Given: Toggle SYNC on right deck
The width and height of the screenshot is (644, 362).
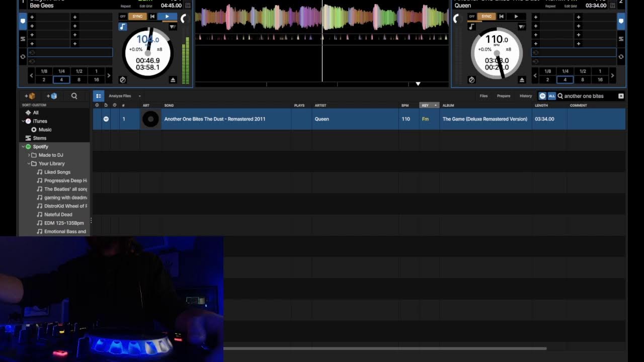Looking at the screenshot, I should point(486,17).
